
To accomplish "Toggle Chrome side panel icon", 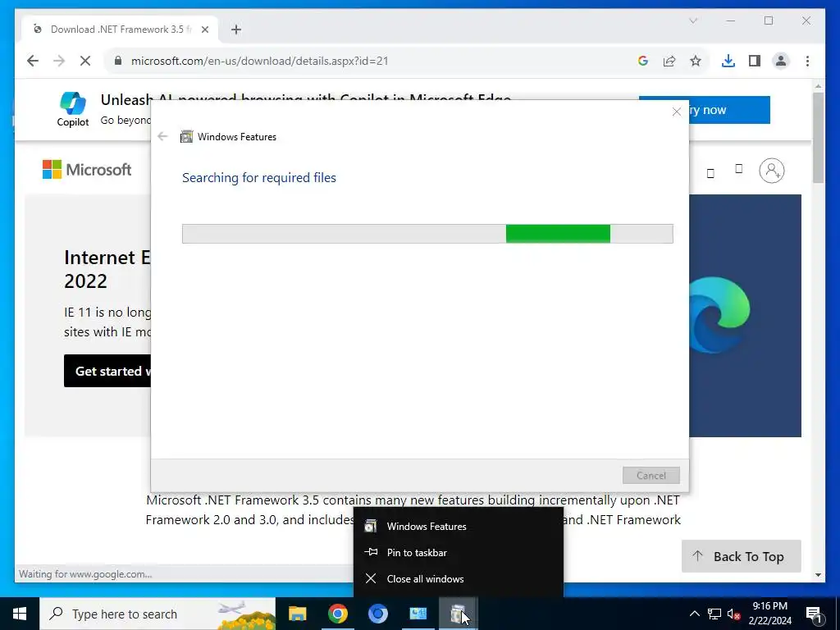I will coord(755,61).
